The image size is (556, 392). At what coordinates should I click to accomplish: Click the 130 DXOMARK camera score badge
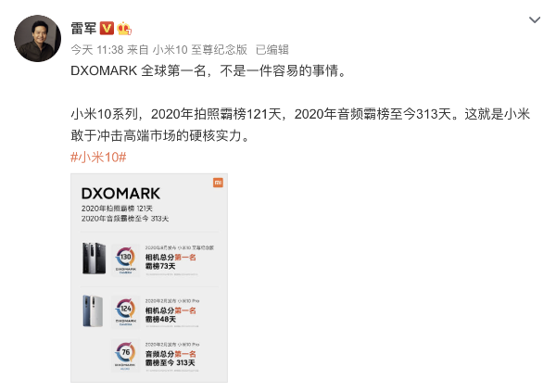click(x=125, y=259)
